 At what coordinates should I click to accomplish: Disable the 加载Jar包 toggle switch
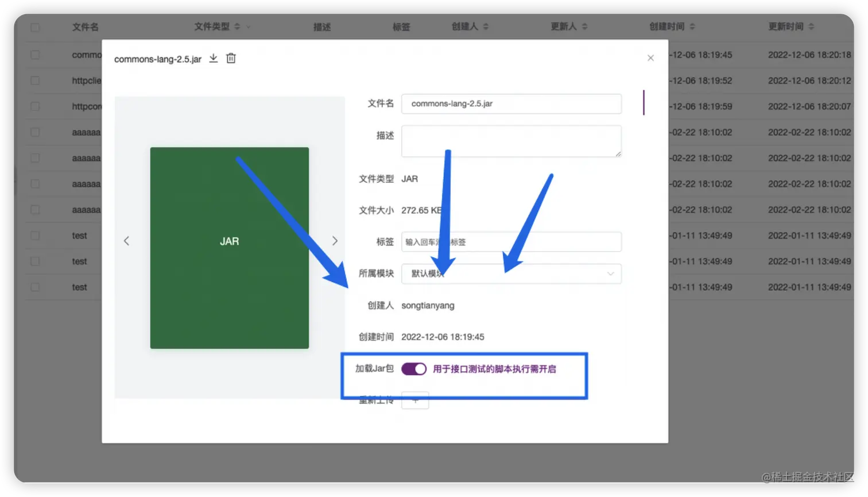click(x=413, y=368)
